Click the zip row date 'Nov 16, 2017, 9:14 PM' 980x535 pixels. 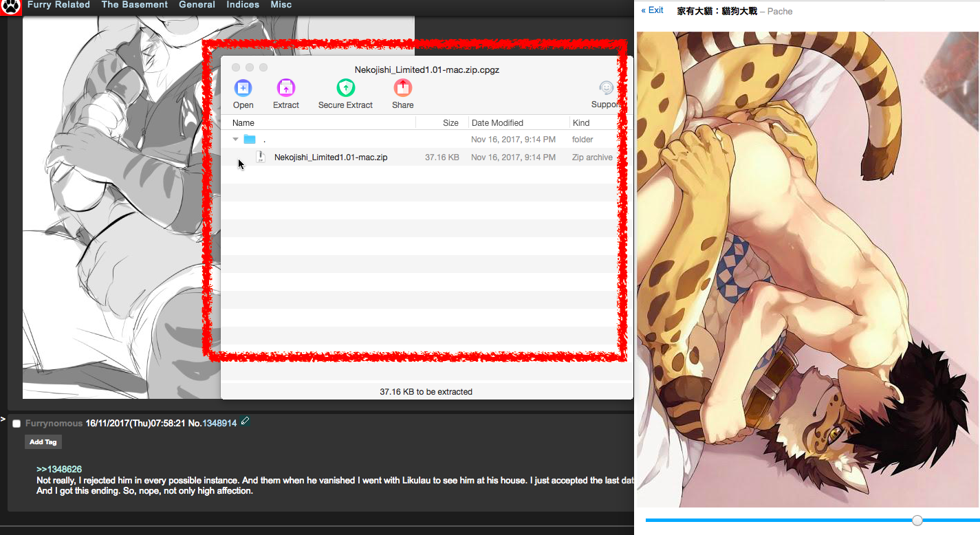(x=513, y=157)
